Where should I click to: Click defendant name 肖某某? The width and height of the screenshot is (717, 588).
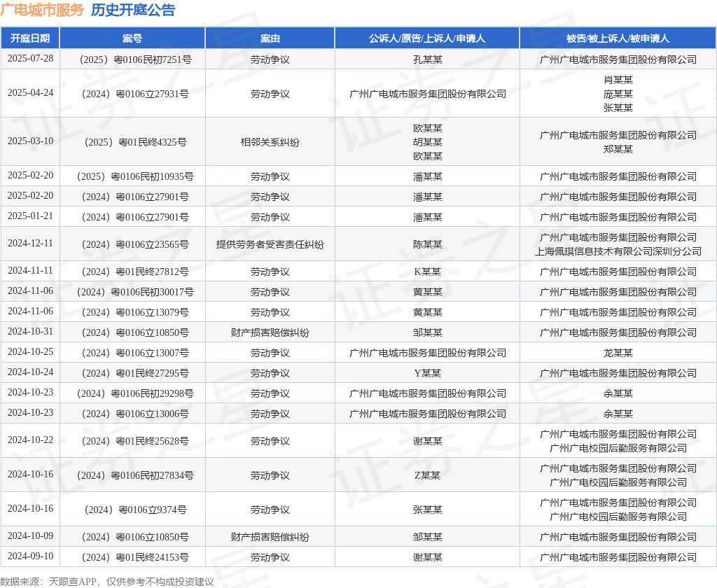pyautogui.click(x=618, y=80)
